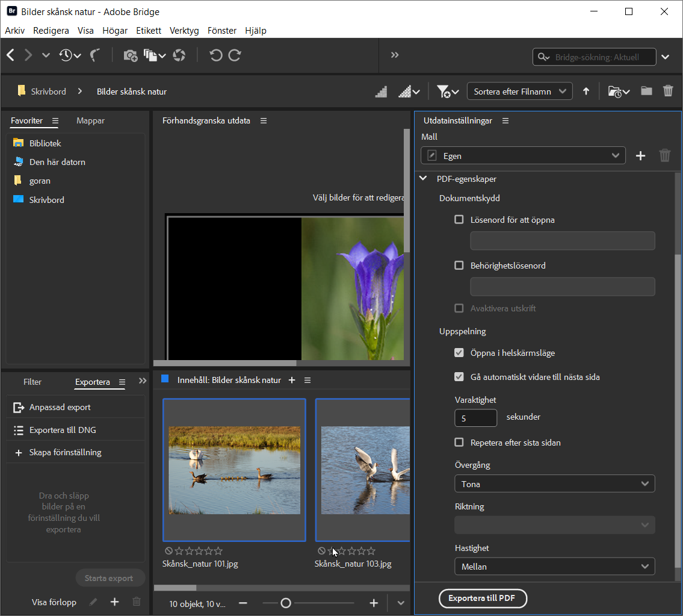Click the Exportera till PDF button
The image size is (683, 616).
point(483,599)
